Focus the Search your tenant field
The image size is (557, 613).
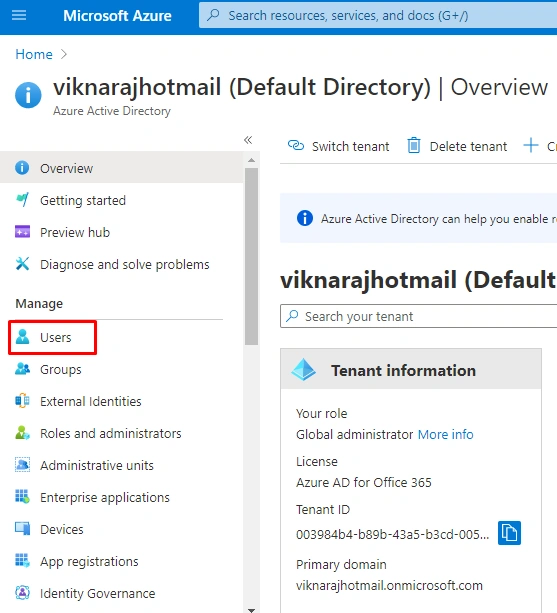419,316
